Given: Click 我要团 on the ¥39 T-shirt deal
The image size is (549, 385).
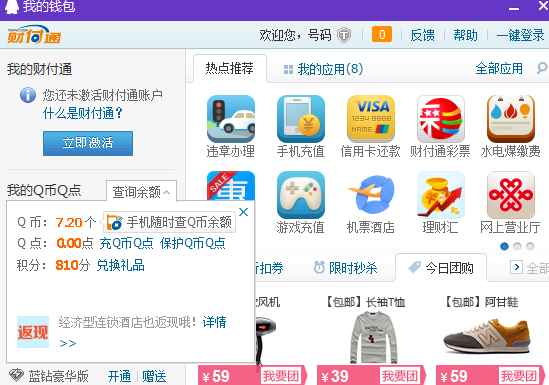Looking at the screenshot, I should tap(400, 376).
